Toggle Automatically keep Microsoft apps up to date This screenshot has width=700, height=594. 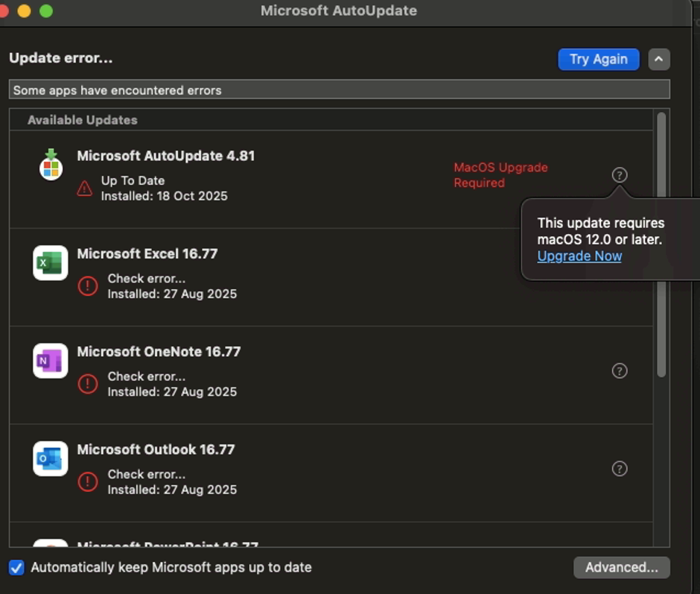pos(16,568)
